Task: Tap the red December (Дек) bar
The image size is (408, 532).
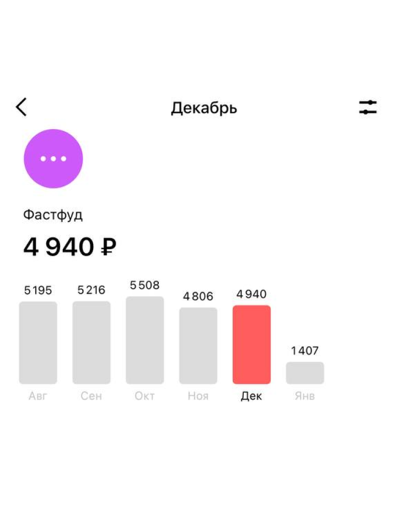Action: click(x=251, y=345)
